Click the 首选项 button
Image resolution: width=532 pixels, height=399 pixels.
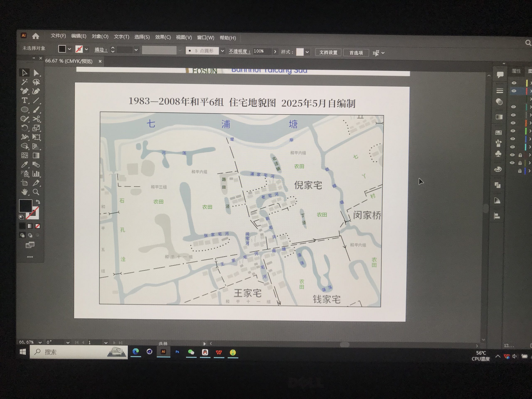pos(356,53)
